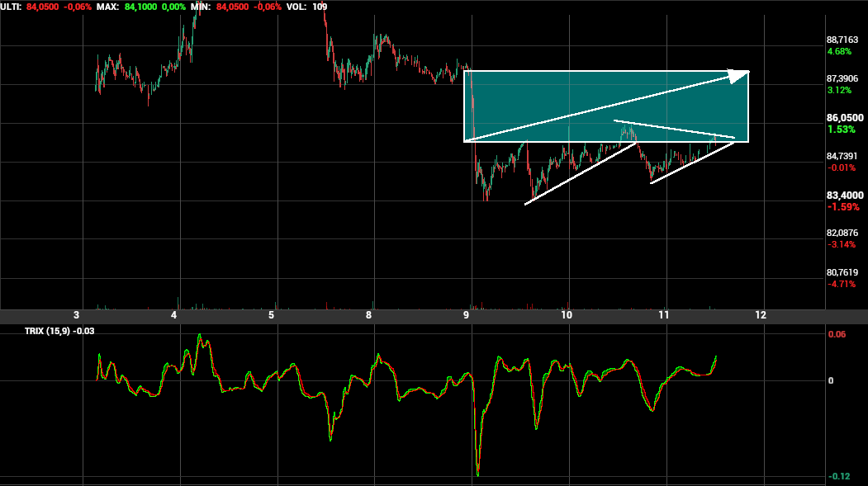Click the ULTI last price 84,0500 value
This screenshot has width=868, height=486.
pyautogui.click(x=43, y=7)
